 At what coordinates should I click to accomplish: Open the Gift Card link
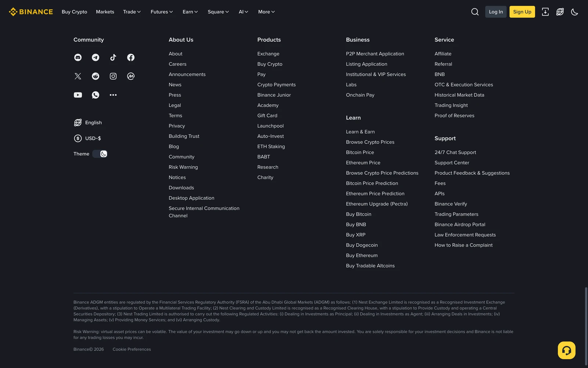(267, 116)
